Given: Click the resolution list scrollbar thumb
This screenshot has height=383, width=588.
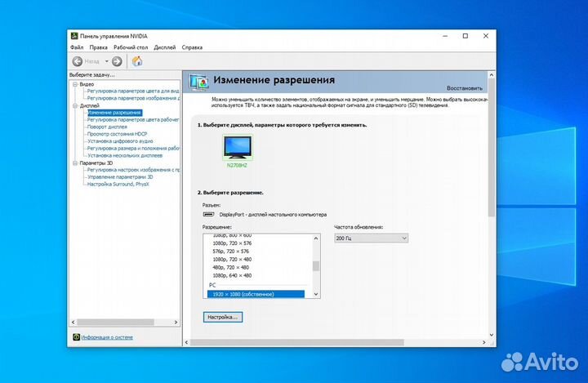Looking at the screenshot, I should coord(316,266).
